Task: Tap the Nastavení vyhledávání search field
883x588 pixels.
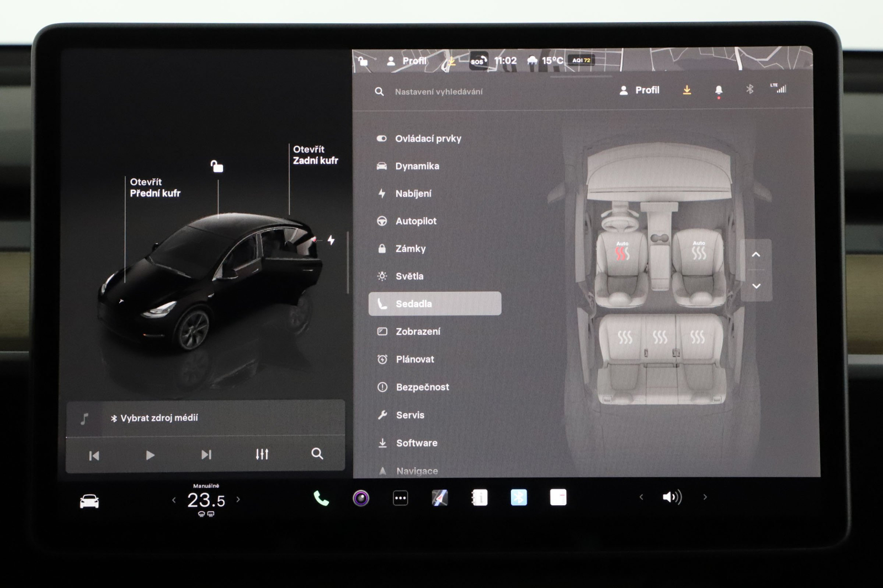Action: [x=439, y=92]
